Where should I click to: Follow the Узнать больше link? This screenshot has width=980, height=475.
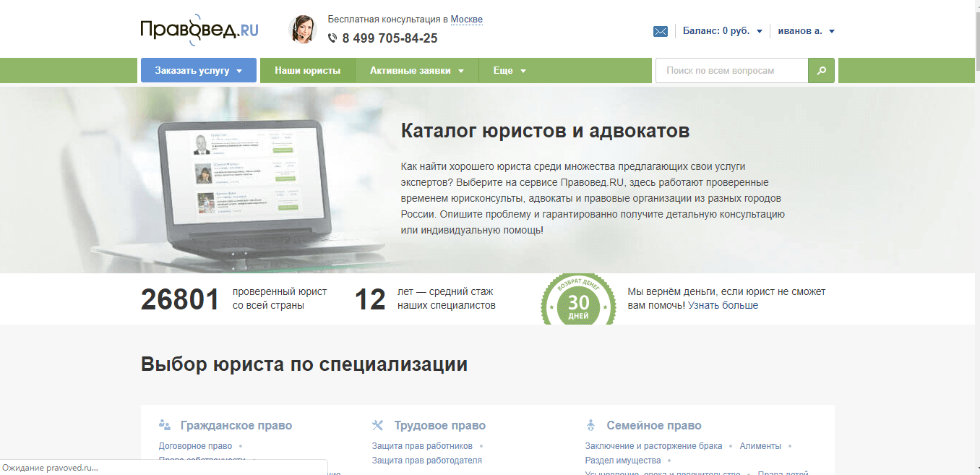point(723,305)
